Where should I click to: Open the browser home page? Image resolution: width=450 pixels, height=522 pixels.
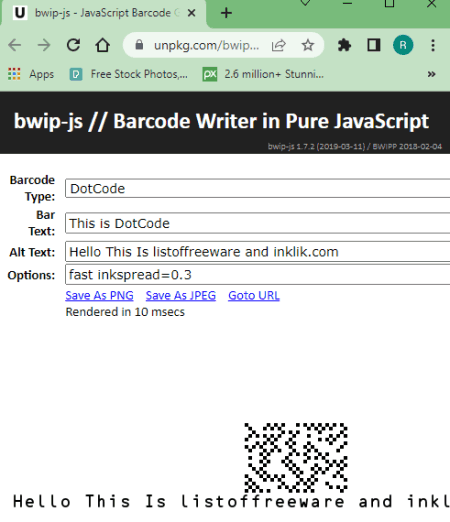[x=102, y=45]
